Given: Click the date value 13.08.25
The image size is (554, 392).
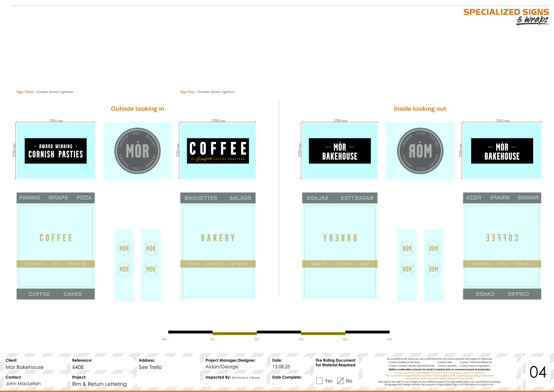Looking at the screenshot, I should point(281,367).
